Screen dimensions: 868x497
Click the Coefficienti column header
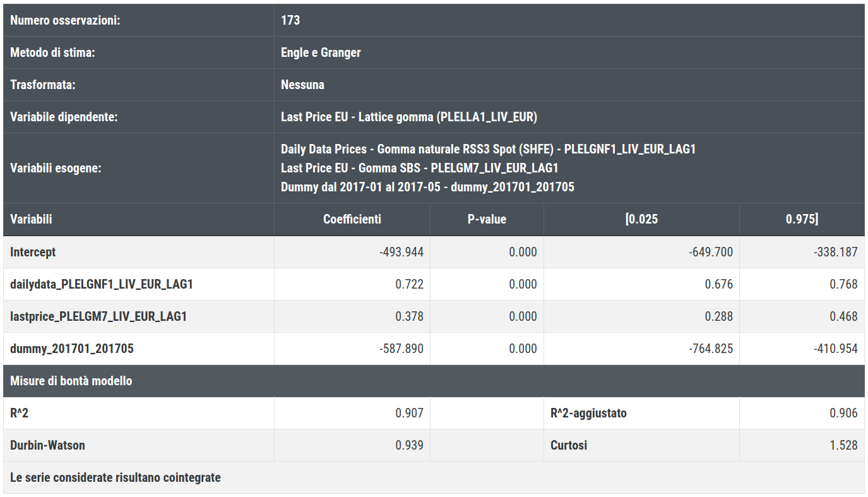pos(352,219)
